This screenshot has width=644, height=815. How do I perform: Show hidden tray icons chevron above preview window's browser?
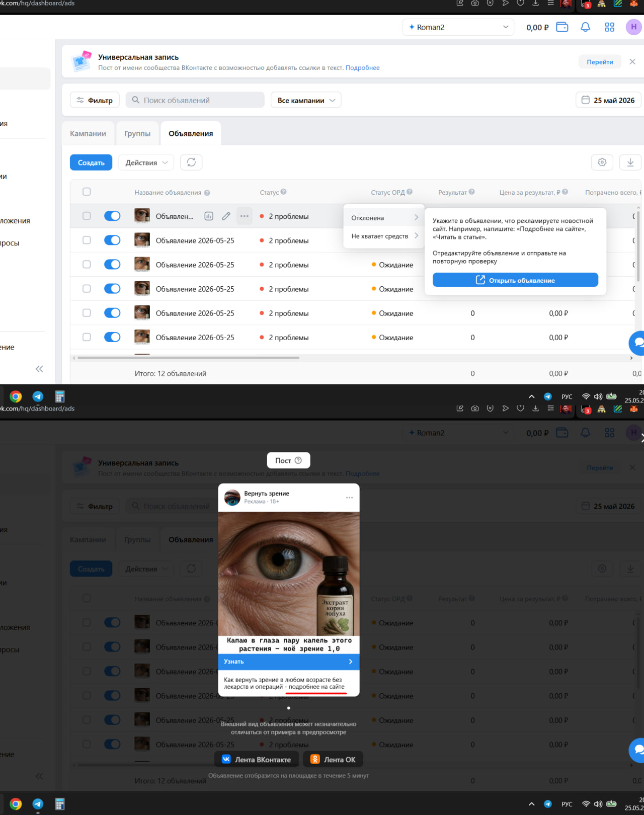tap(531, 396)
